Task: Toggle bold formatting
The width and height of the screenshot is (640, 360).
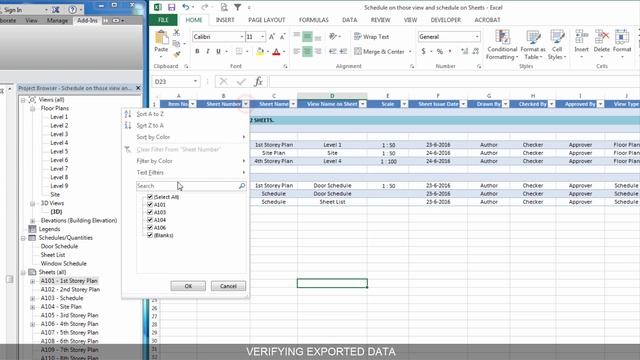Action: pyautogui.click(x=197, y=51)
